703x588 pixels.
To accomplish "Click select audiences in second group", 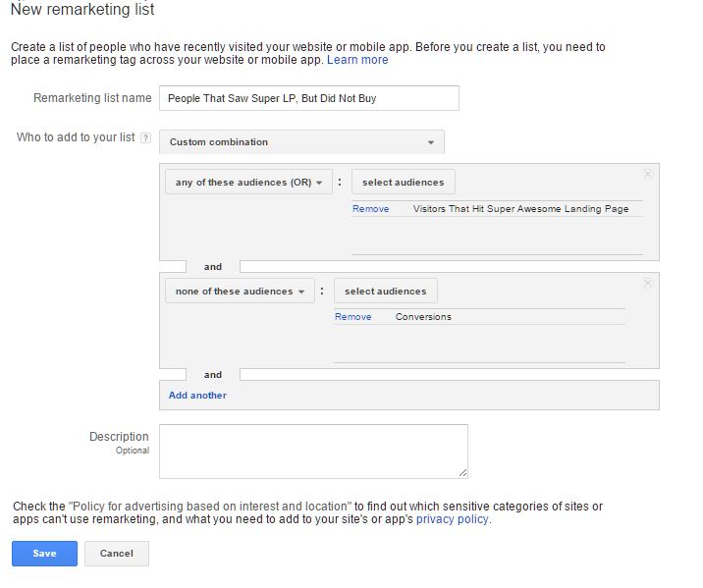I will [386, 291].
